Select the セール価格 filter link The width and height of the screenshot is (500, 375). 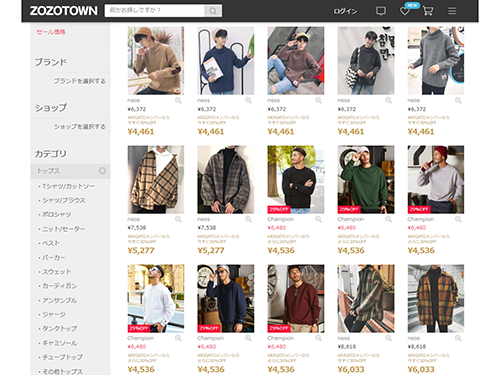tap(51, 32)
